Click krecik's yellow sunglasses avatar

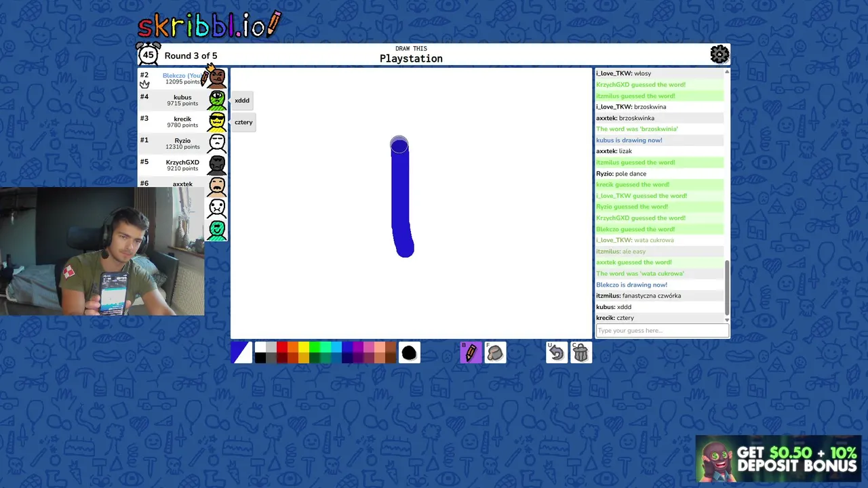(217, 122)
